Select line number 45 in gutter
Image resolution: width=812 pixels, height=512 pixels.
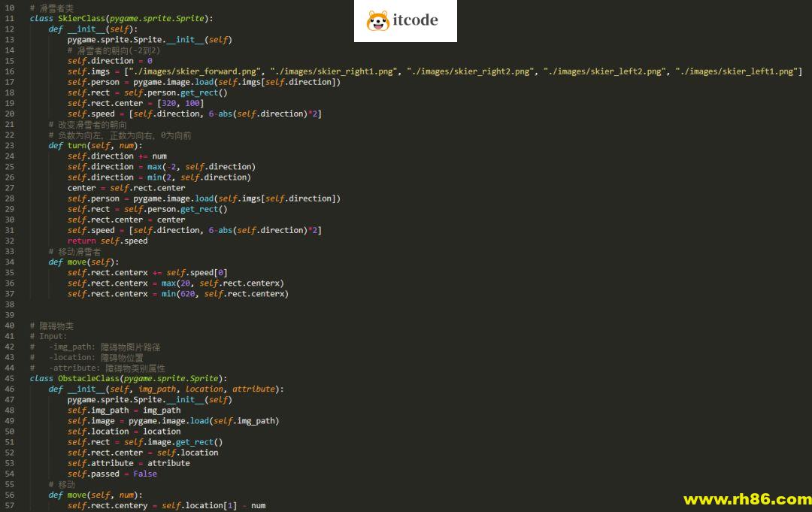10,378
